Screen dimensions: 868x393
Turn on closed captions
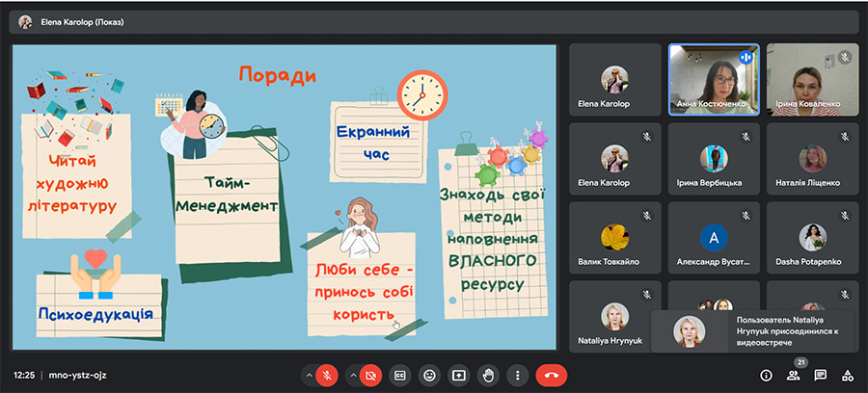(399, 376)
